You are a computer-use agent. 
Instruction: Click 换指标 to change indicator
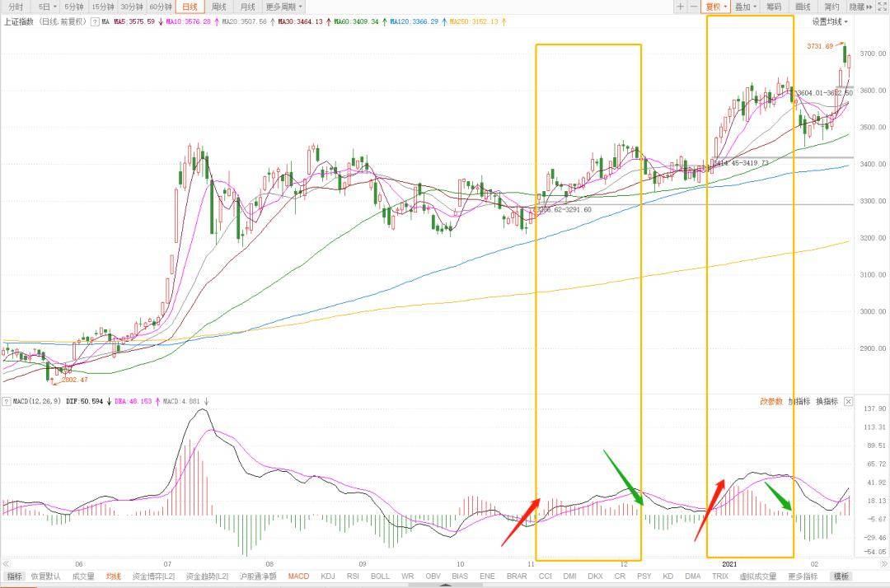click(x=827, y=401)
